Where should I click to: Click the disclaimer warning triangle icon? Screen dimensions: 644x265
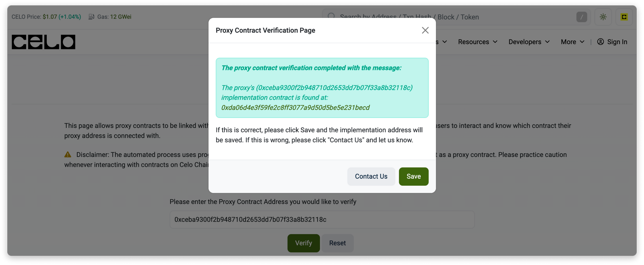tap(68, 155)
